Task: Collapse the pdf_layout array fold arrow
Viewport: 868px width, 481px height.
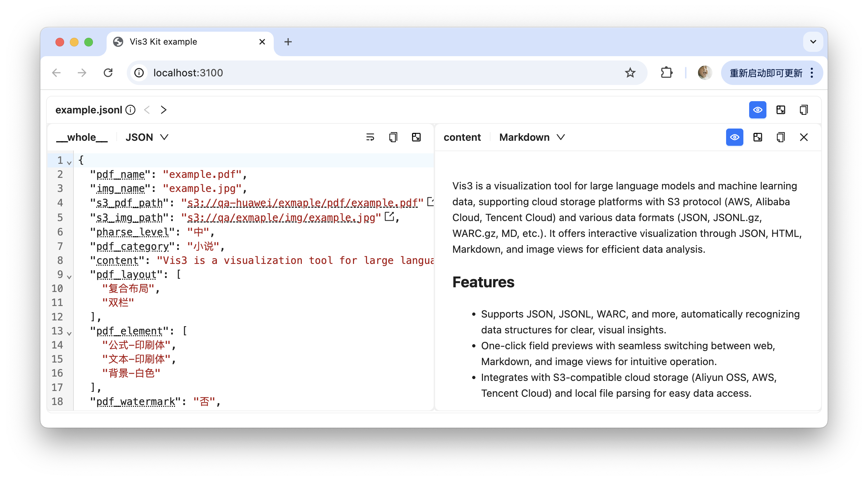Action: click(x=69, y=277)
